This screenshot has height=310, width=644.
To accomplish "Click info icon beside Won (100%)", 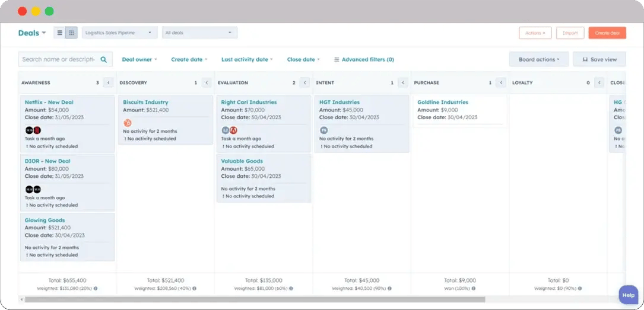I will (x=473, y=288).
